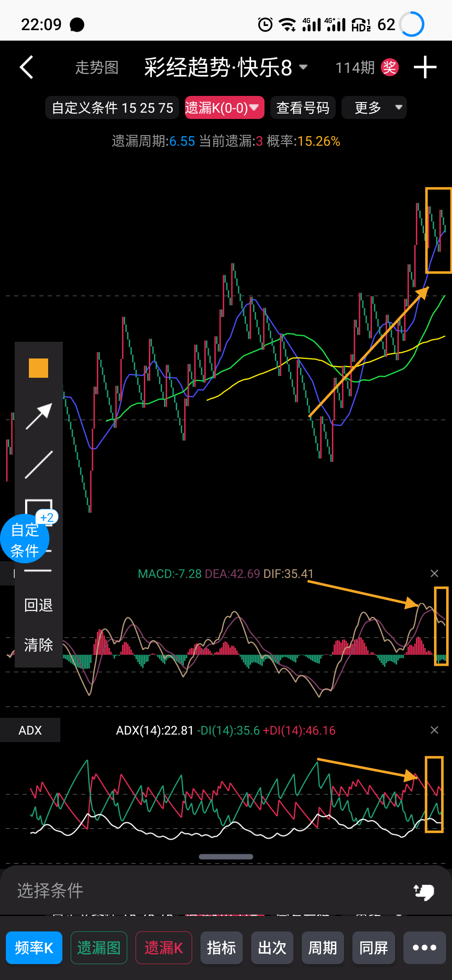Tap the back arrow icon
The width and height of the screenshot is (452, 980).
[27, 67]
